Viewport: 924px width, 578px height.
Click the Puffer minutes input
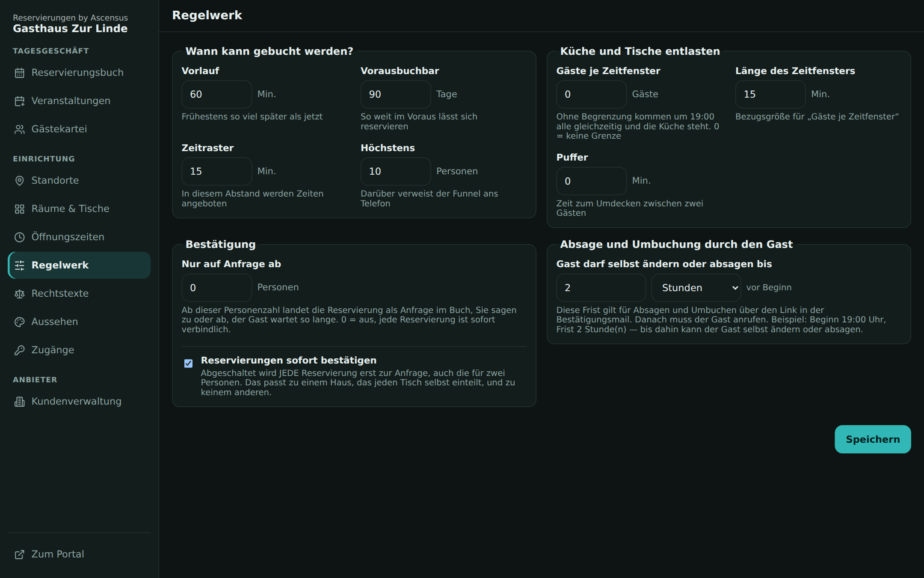click(592, 181)
